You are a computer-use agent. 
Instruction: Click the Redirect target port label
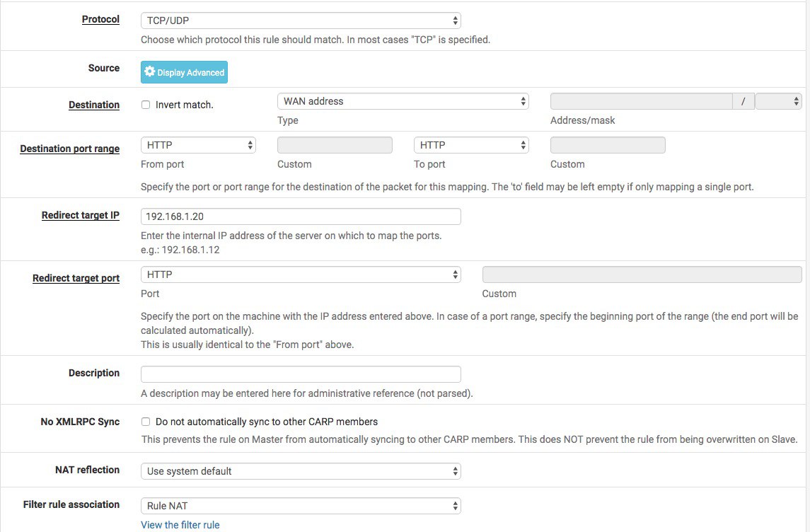coord(76,279)
